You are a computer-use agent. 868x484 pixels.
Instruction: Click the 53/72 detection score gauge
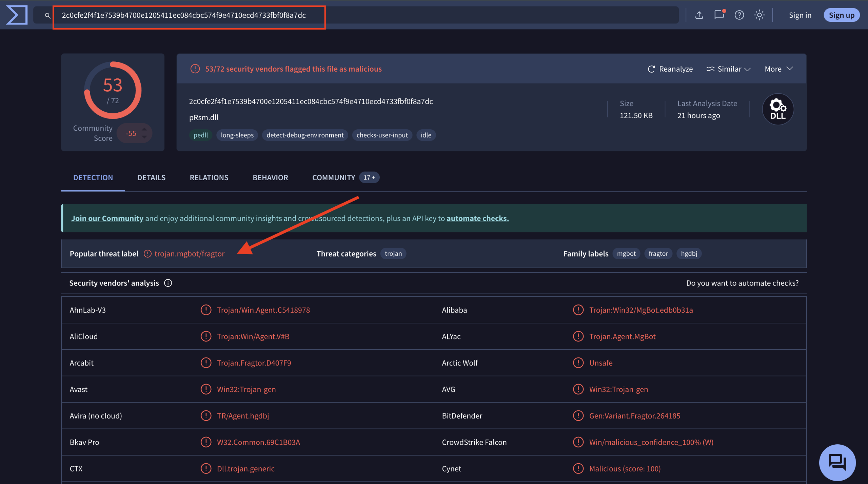click(x=113, y=90)
